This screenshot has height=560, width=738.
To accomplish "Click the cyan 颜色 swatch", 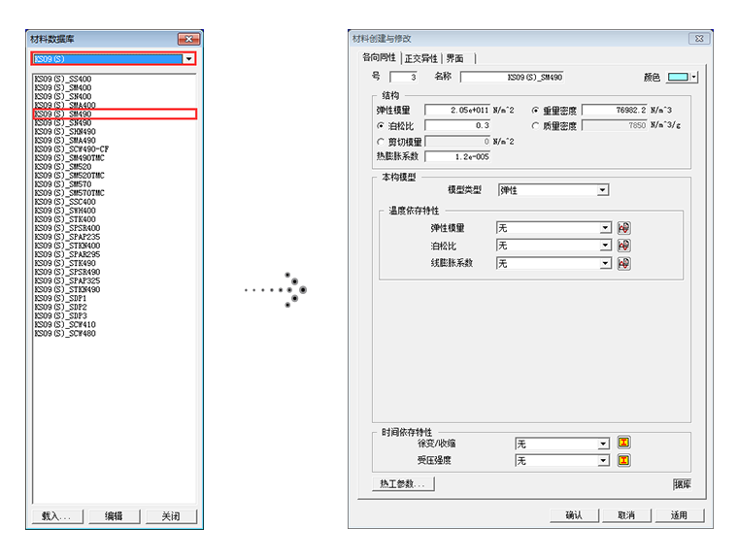I will (678, 77).
